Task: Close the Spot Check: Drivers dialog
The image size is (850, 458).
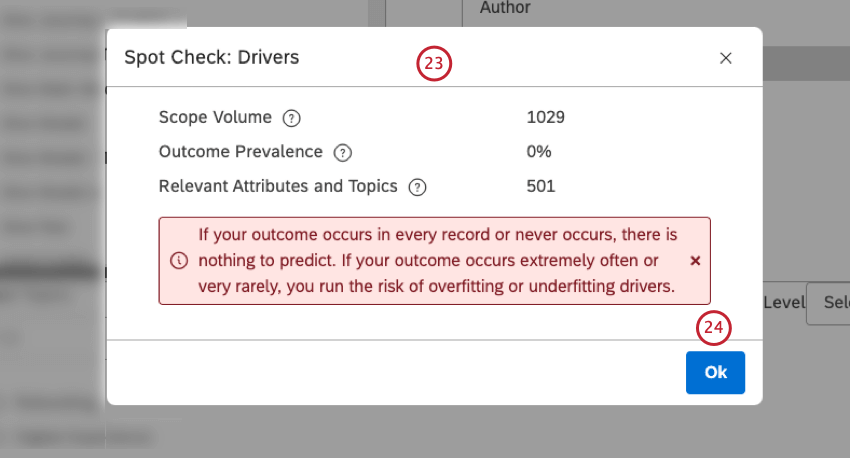Action: (x=726, y=58)
